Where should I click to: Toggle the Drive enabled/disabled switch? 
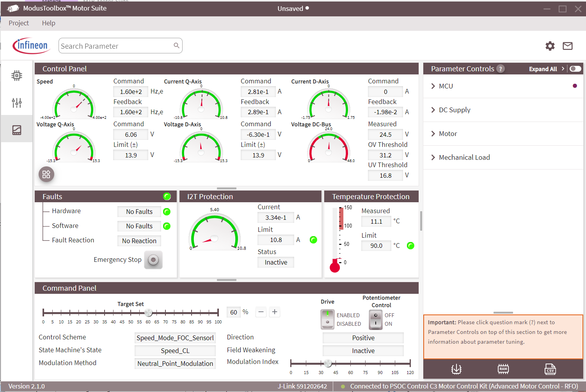click(x=327, y=319)
